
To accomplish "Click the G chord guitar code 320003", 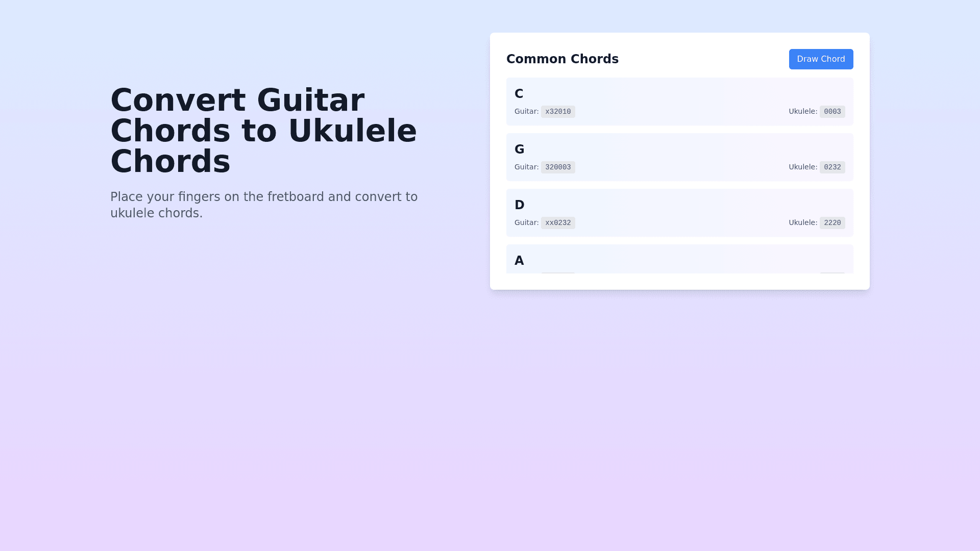I will pyautogui.click(x=558, y=167).
